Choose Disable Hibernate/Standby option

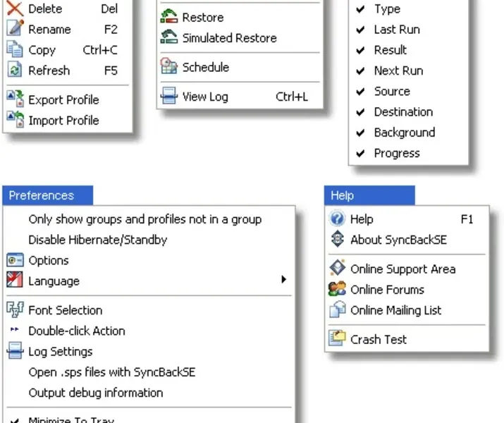(97, 240)
